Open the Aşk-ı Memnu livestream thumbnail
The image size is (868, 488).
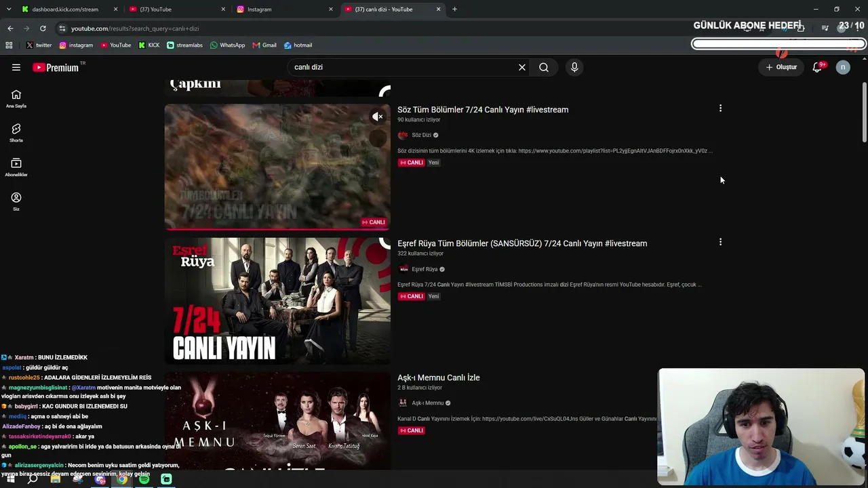coord(277,421)
